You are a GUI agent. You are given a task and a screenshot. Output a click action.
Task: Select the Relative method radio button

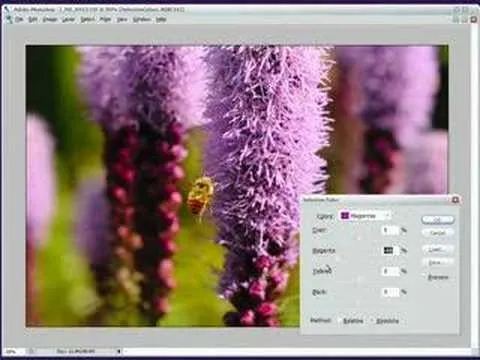[x=340, y=321]
